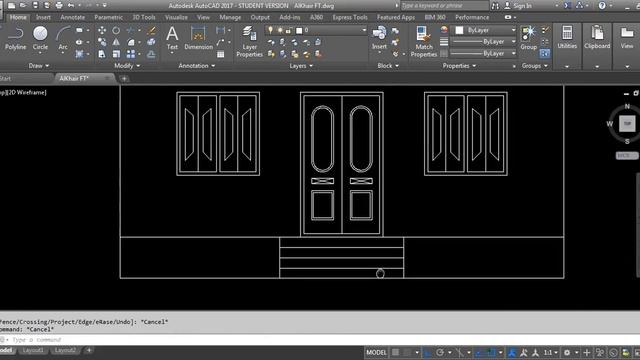This screenshot has height=360, width=640.
Task: Expand the Draw panel
Action: 39,65
